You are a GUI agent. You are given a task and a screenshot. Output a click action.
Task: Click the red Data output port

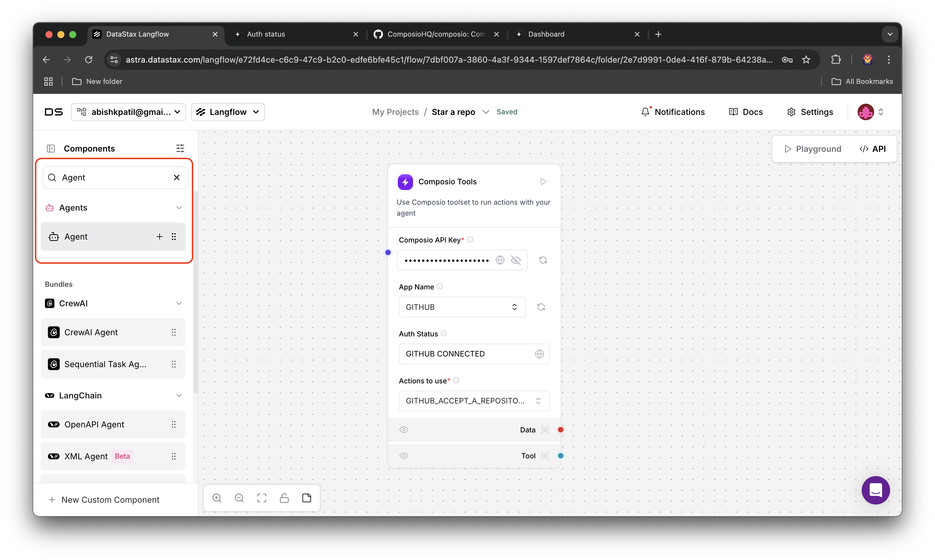tap(561, 430)
